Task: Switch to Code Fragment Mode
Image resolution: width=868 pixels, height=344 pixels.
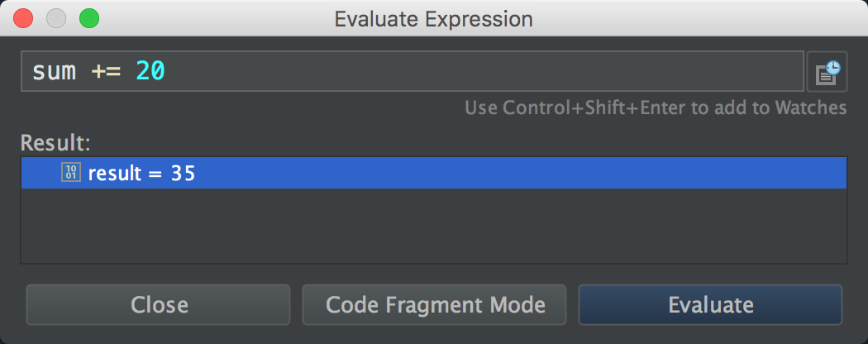Action: (435, 304)
